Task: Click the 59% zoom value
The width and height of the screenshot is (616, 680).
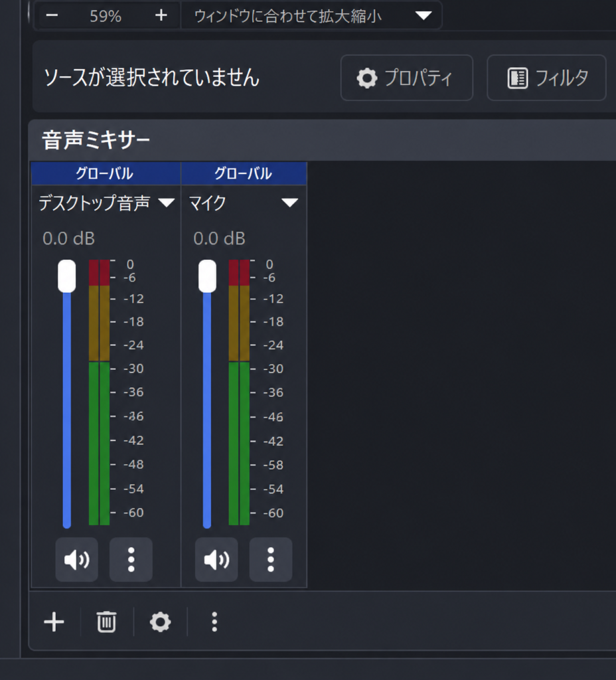Action: (106, 16)
